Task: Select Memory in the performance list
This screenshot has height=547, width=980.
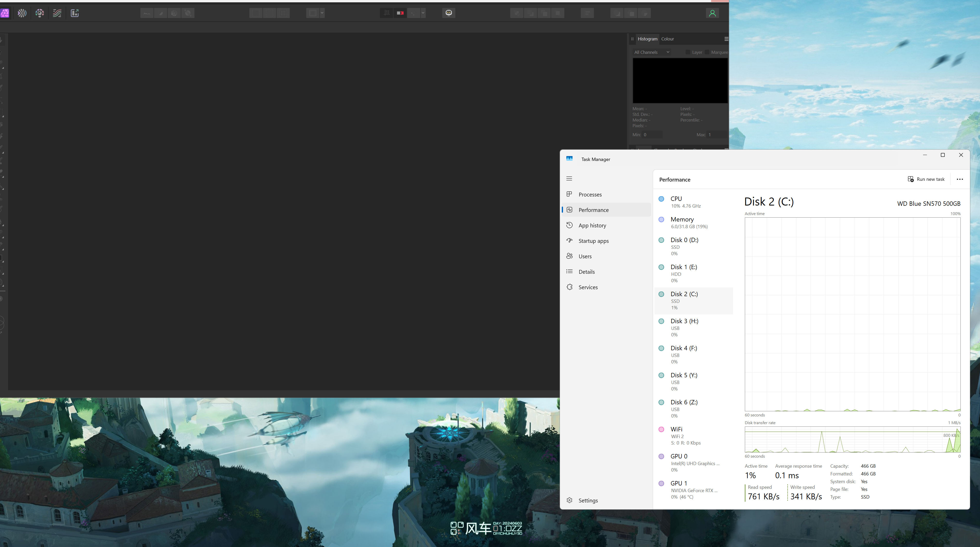Action: [694, 223]
